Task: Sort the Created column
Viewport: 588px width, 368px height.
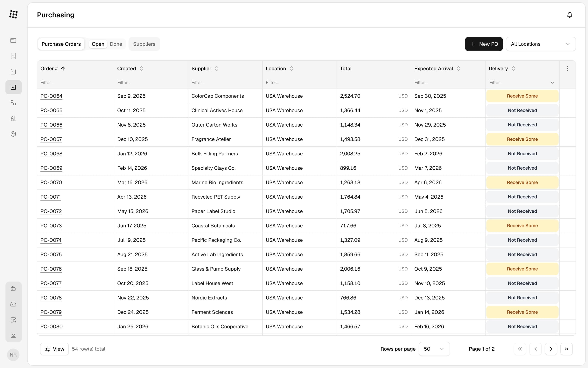Action: coord(141,69)
